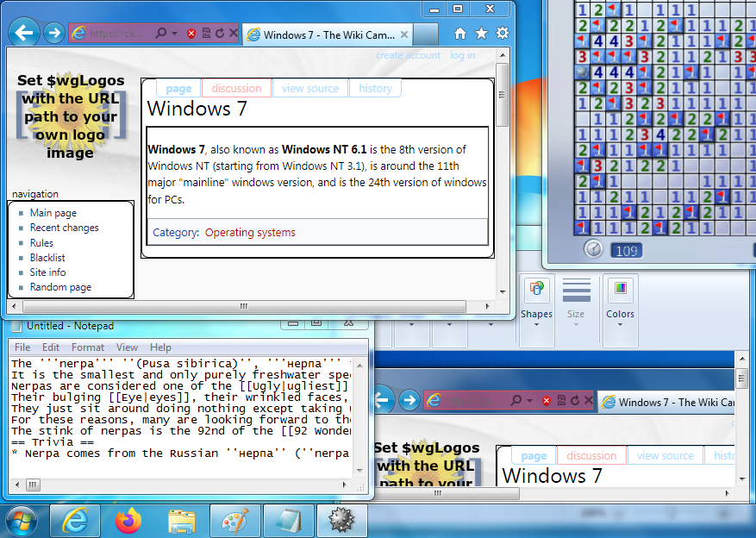
Task: Click the Windows Start orb
Action: point(21,521)
